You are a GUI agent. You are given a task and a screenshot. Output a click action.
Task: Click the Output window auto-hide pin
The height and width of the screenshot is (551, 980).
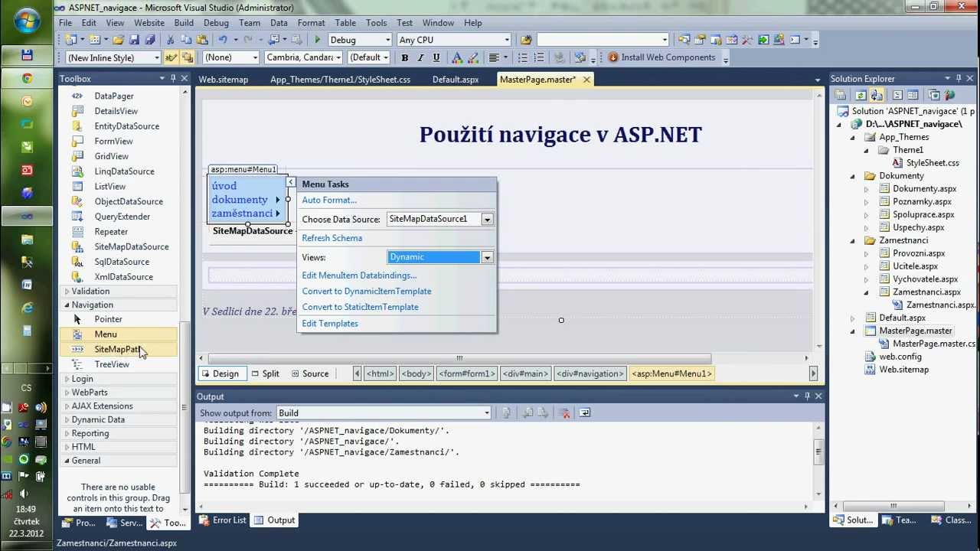coord(807,396)
